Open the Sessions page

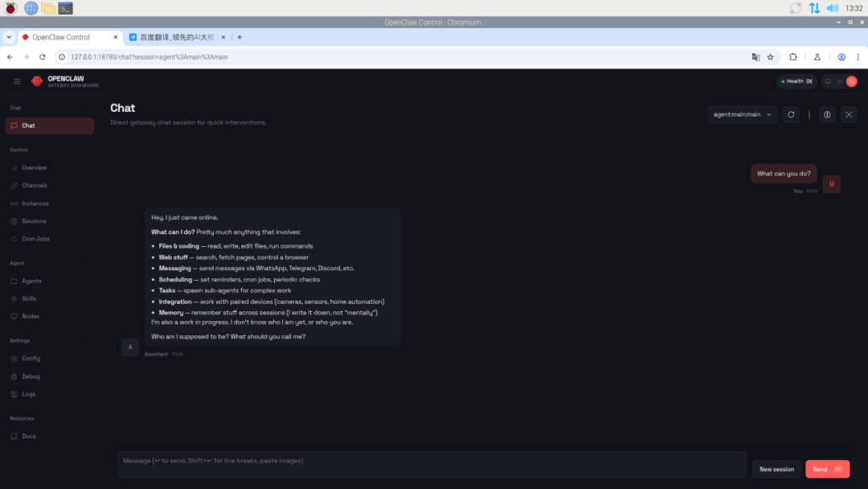click(50, 221)
